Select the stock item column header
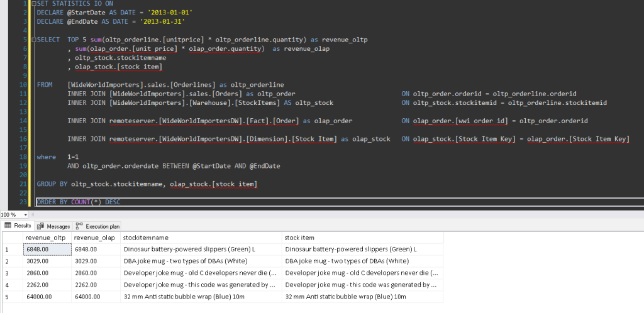Viewport: 644px width, 313px height. (363, 238)
